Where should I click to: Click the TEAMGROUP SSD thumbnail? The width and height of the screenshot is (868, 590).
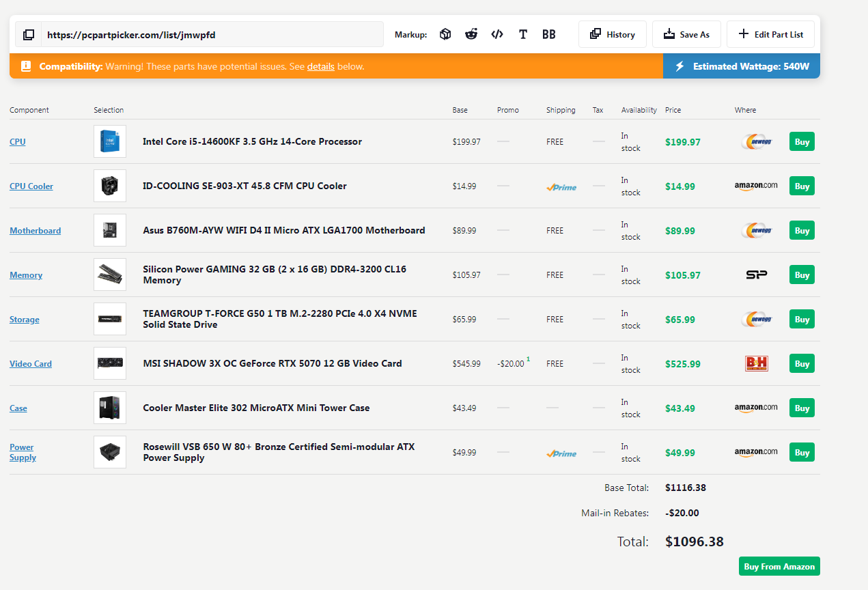pos(110,319)
